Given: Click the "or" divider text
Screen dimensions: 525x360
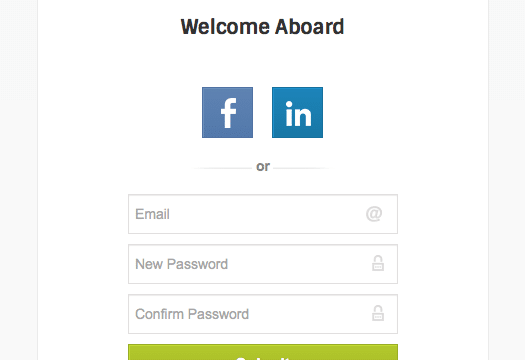Looking at the screenshot, I should (263, 167).
